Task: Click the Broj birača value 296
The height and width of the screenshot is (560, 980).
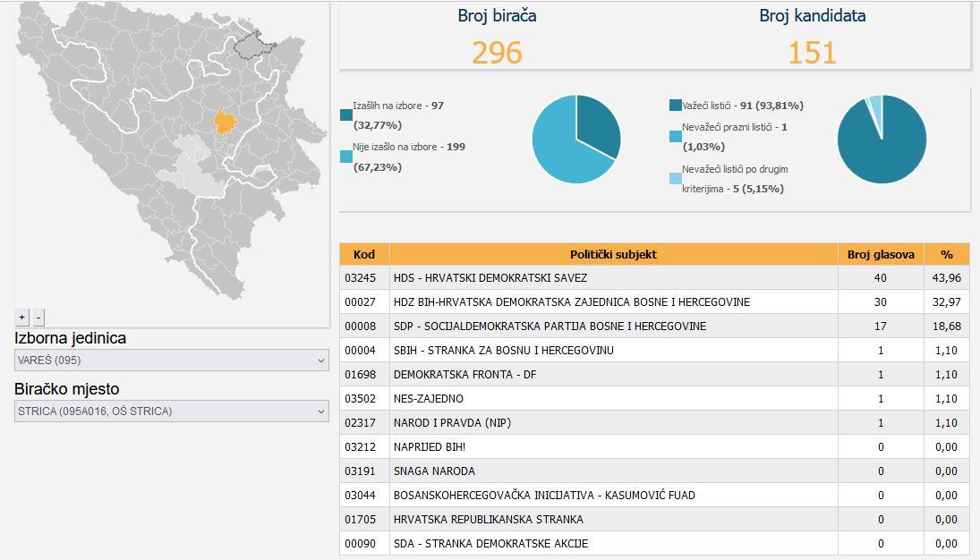Action: (x=497, y=53)
